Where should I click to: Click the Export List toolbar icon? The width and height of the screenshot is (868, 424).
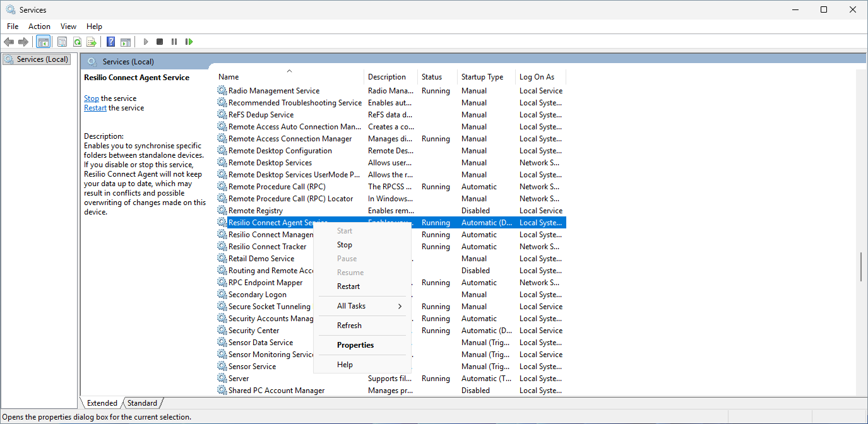click(92, 42)
